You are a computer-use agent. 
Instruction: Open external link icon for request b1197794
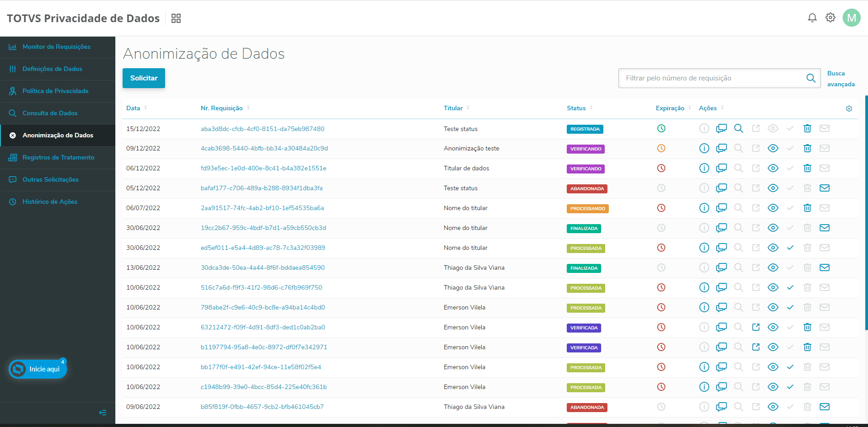(756, 347)
